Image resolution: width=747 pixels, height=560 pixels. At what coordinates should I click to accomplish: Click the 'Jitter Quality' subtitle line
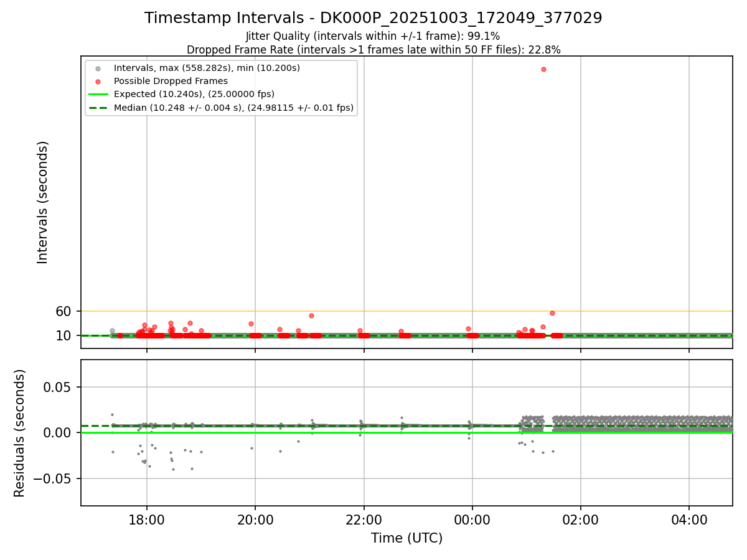click(x=373, y=36)
